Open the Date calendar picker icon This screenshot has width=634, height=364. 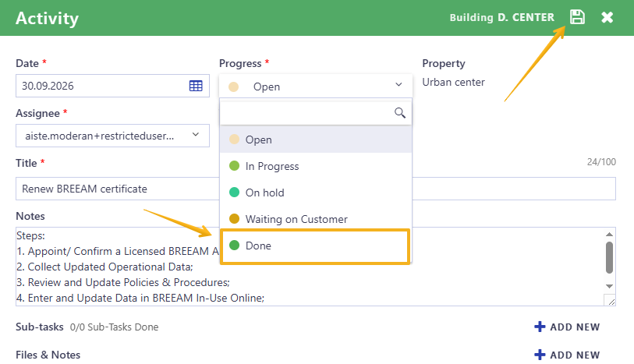pos(196,86)
